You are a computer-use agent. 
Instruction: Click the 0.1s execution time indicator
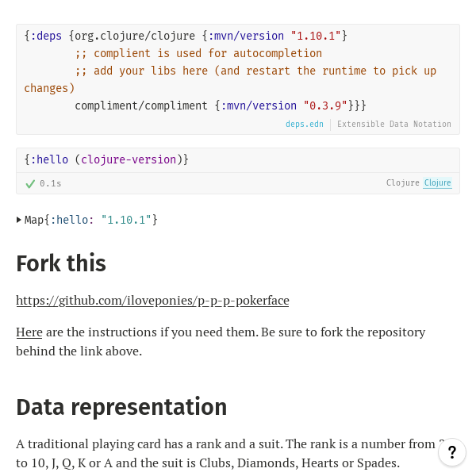coord(51,183)
